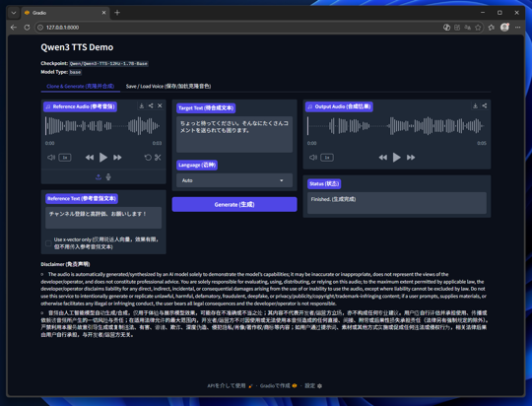The height and width of the screenshot is (406, 532).
Task: Close the Gradio browser tab
Action: pos(103,13)
